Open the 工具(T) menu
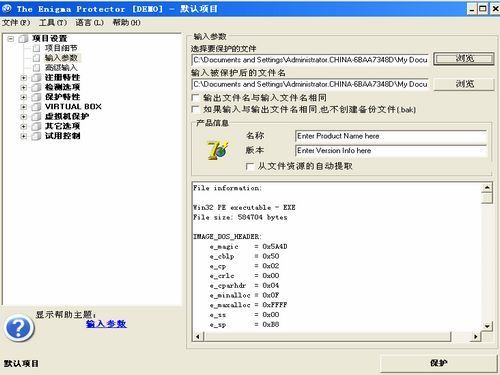 (53, 23)
